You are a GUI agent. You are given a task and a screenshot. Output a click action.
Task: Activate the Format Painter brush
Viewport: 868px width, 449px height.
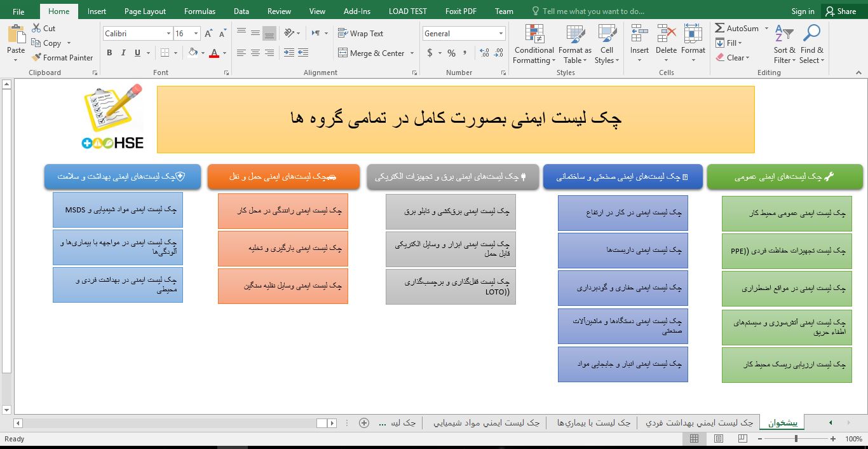tap(36, 57)
